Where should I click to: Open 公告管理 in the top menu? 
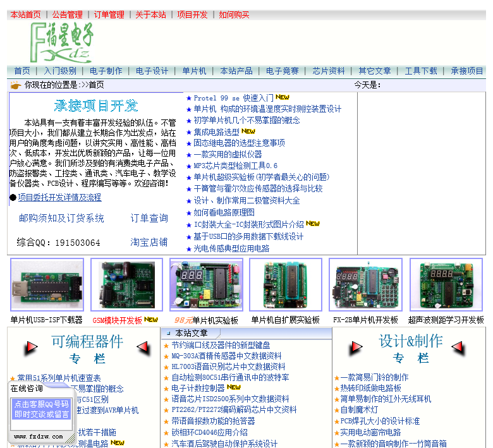67,15
